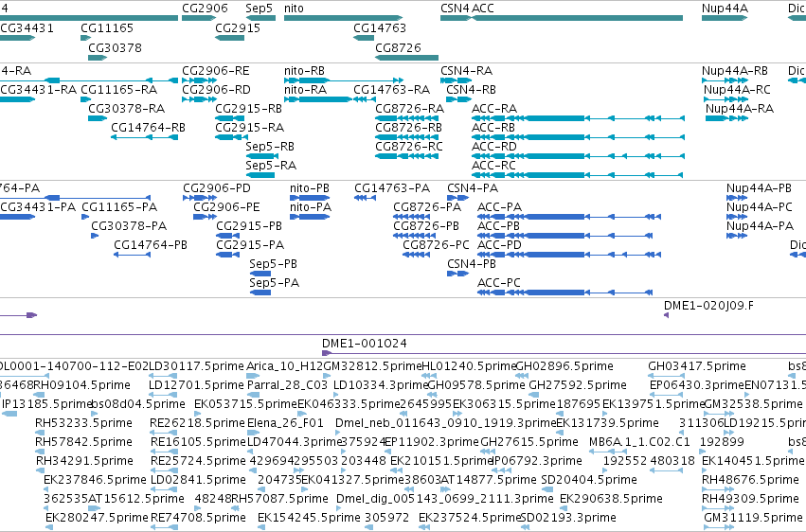Click protein feature CG8726-PC

(417, 255)
